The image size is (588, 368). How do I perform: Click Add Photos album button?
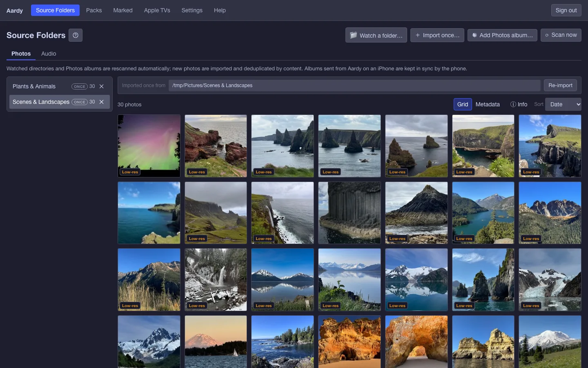coord(502,35)
